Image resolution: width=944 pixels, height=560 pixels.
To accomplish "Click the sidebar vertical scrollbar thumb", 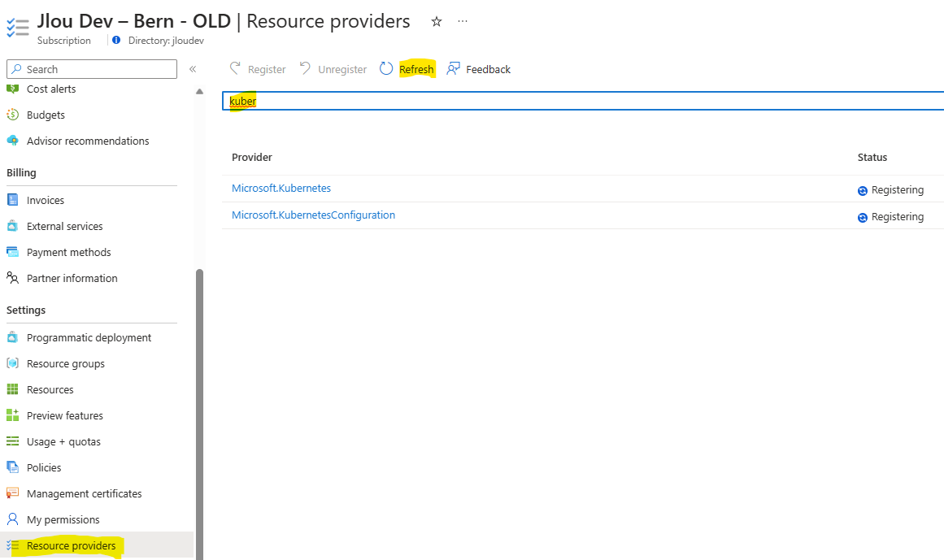I will point(199,414).
